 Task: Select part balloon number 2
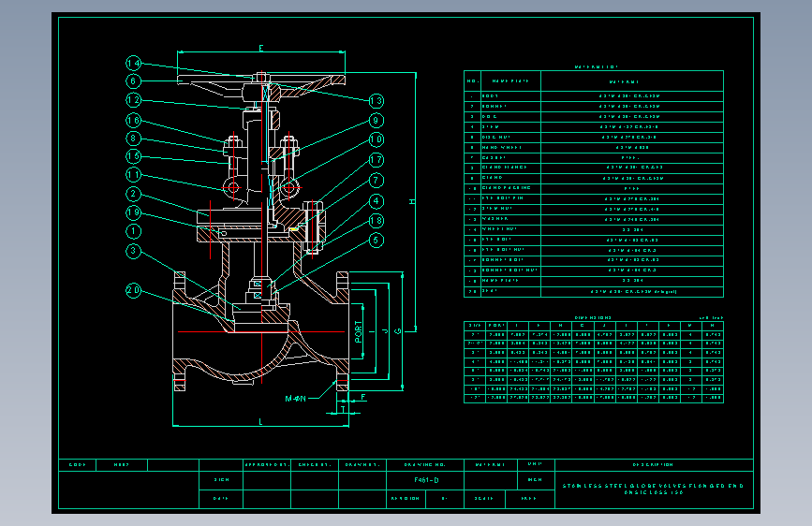coord(134,194)
